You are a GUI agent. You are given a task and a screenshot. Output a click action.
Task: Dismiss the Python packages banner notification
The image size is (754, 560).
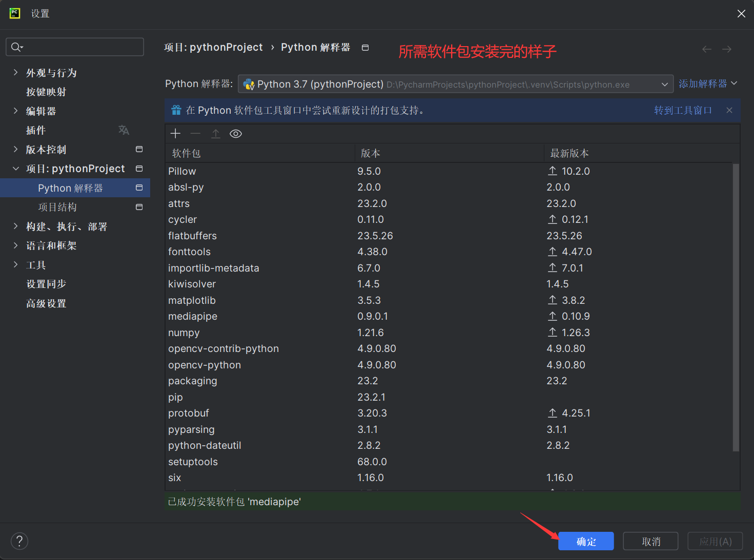click(729, 110)
